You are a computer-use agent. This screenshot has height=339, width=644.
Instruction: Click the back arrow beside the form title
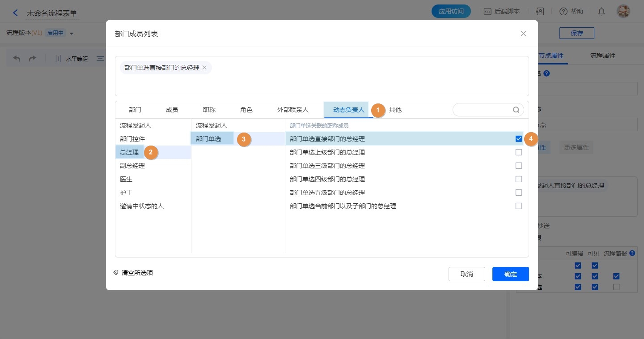(x=16, y=13)
